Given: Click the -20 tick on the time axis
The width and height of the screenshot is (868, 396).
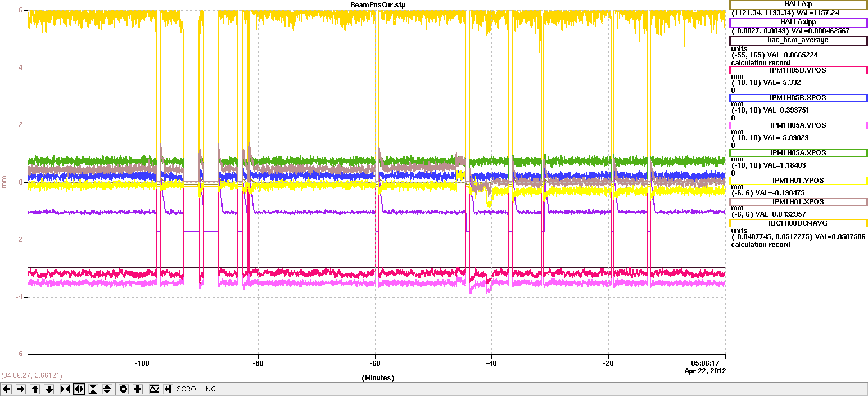Looking at the screenshot, I should pyautogui.click(x=608, y=363).
